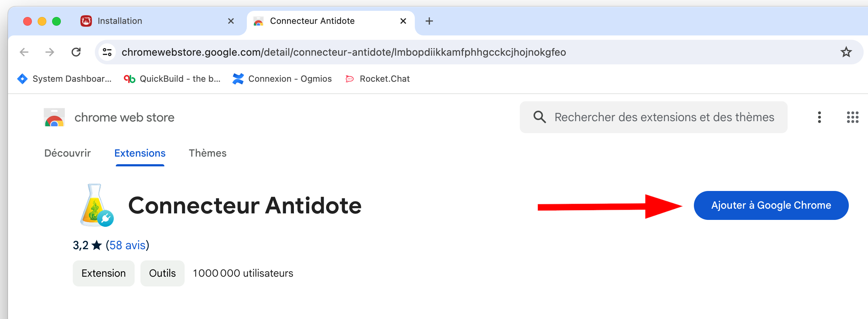Close the Installation tab

(x=231, y=21)
